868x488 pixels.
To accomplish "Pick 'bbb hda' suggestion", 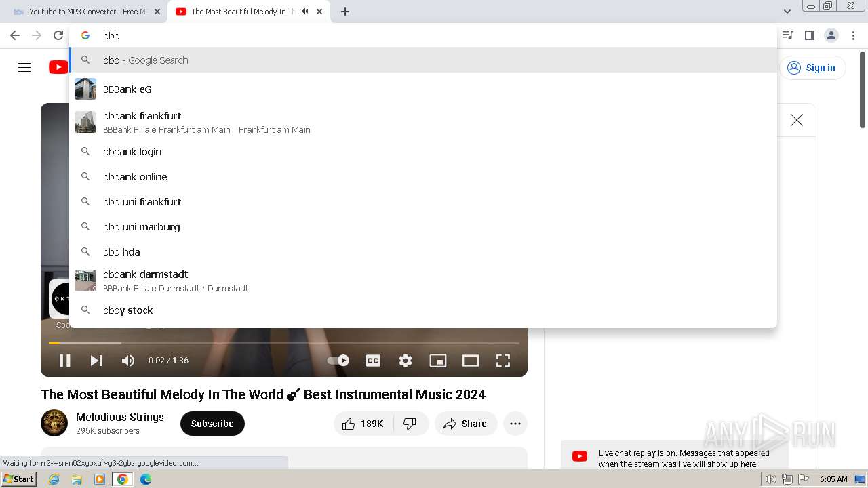I will tap(423, 252).
